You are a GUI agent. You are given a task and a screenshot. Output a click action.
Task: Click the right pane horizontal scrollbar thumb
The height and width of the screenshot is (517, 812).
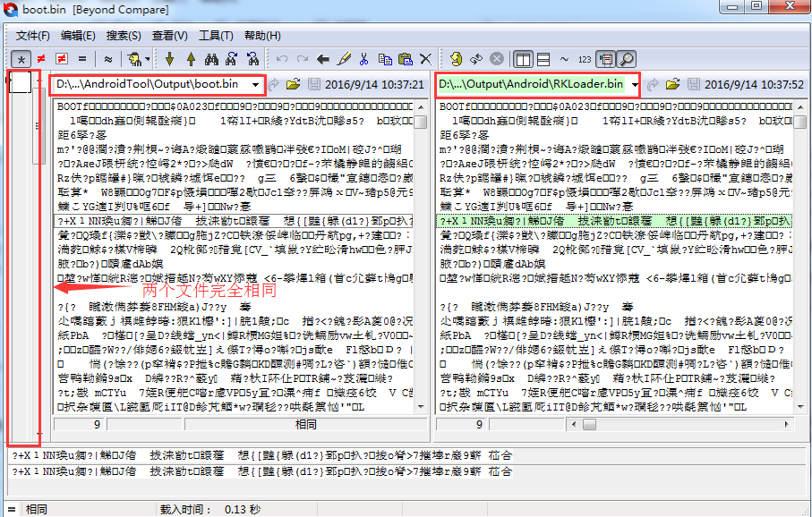589,424
